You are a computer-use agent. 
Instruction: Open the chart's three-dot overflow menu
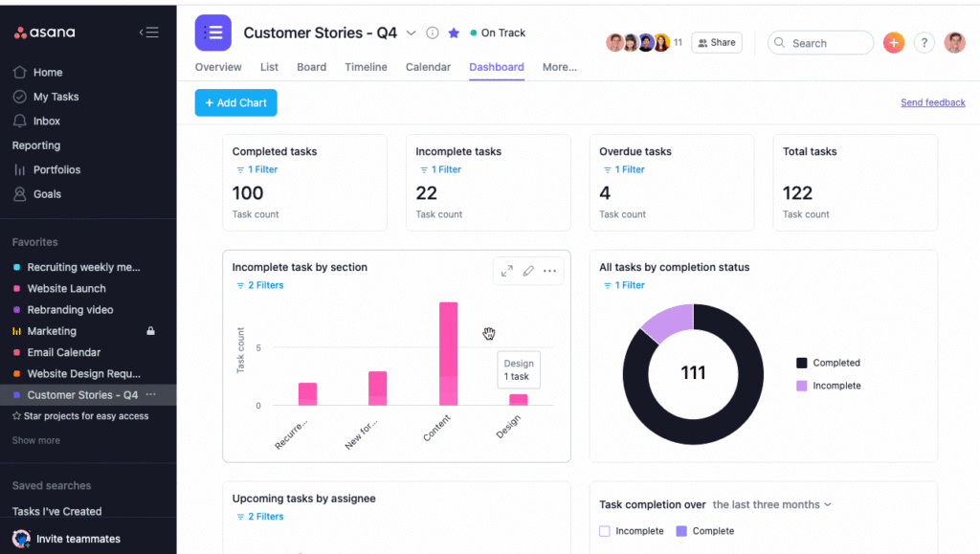[x=550, y=271]
